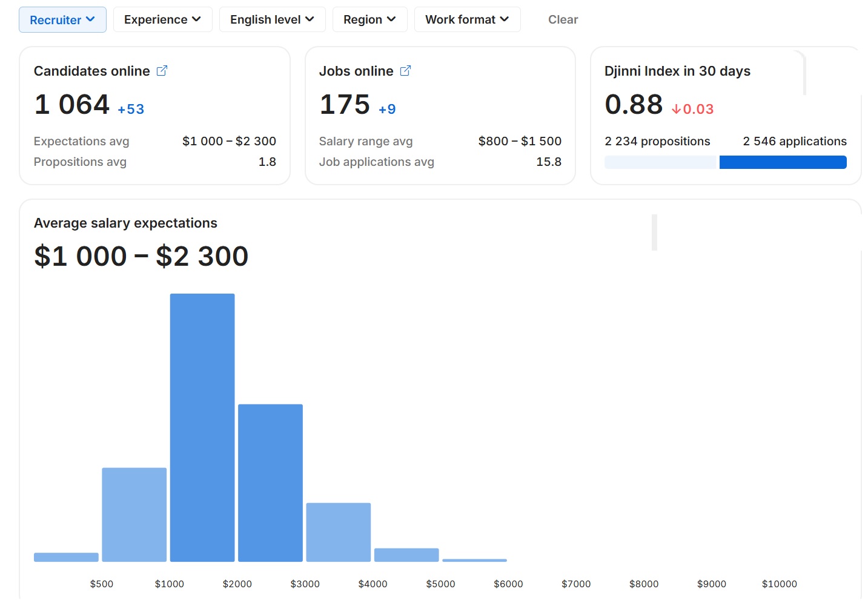Select the $4000–$5000 histogram bar
Image resolution: width=868 pixels, height=609 pixels.
coord(406,555)
